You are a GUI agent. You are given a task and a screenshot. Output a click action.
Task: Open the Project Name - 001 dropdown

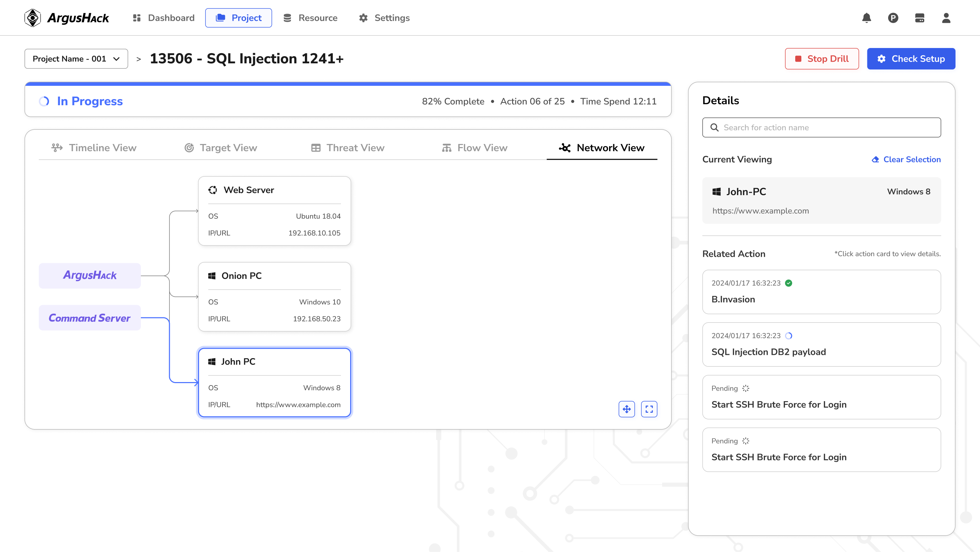tap(76, 59)
